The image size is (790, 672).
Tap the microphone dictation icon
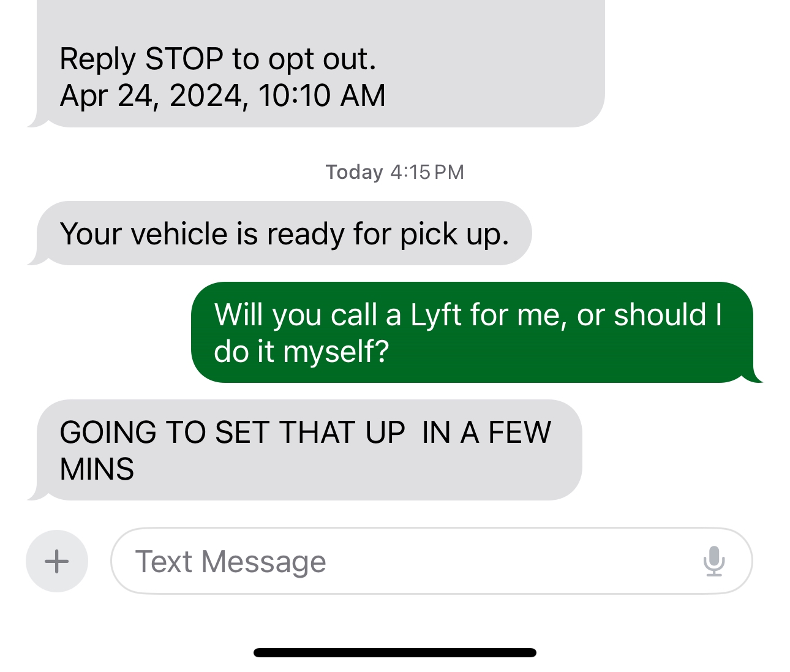tap(714, 561)
